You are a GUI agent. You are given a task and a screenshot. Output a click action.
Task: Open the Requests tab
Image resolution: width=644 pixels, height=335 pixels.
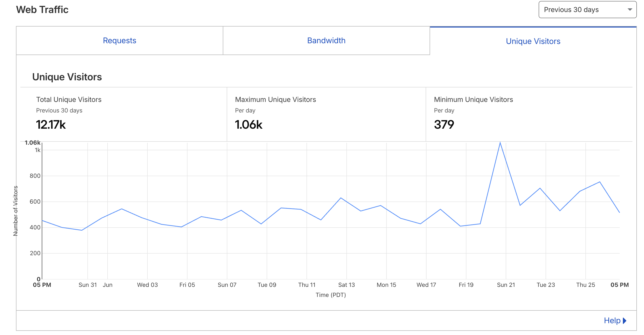120,41
